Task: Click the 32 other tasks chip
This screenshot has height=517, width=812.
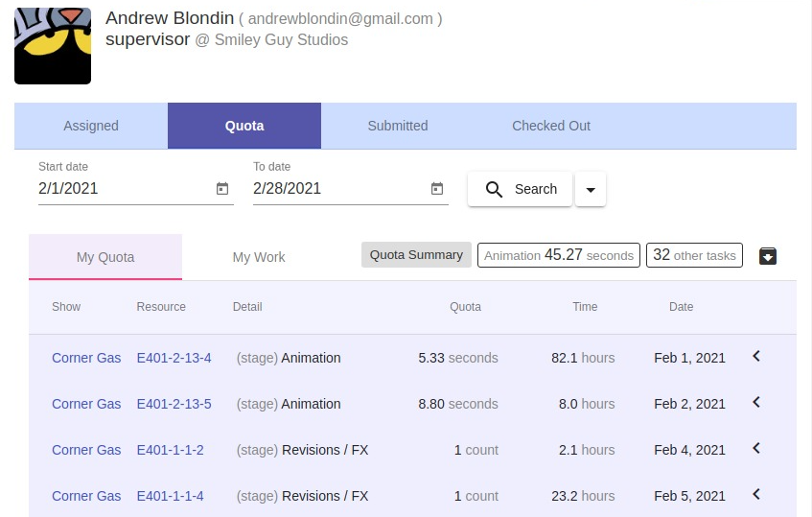Action: click(694, 255)
